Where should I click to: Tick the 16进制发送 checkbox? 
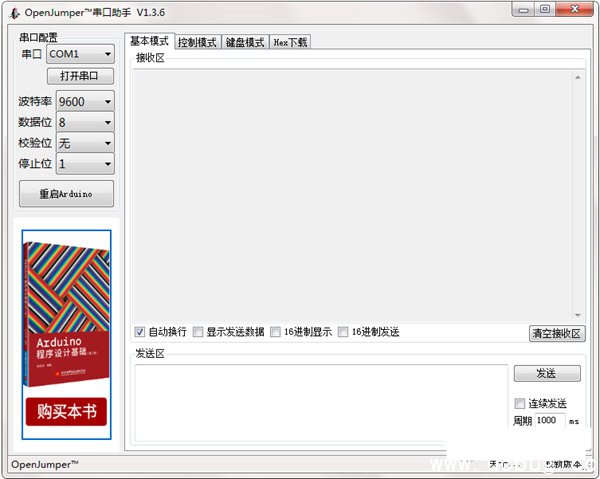(343, 332)
